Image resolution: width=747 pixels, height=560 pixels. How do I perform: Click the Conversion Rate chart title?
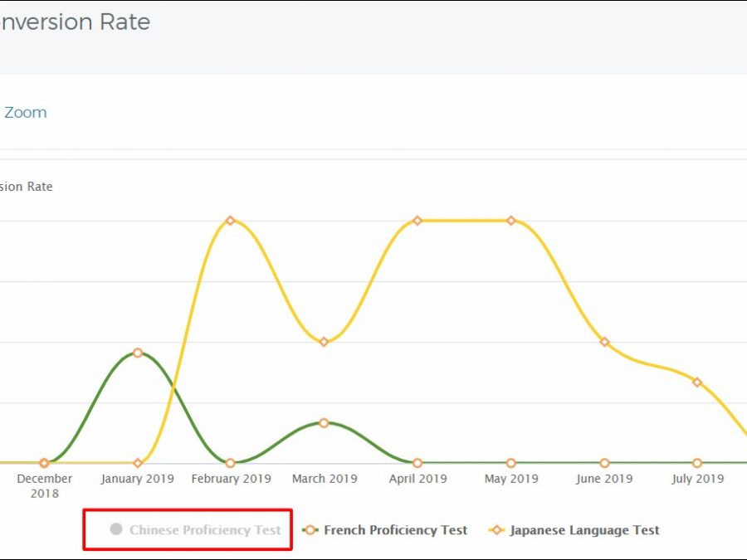point(75,22)
